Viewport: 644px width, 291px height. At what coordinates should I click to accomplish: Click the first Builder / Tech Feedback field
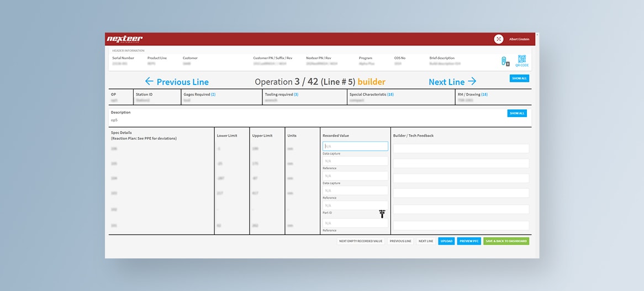[x=461, y=149]
